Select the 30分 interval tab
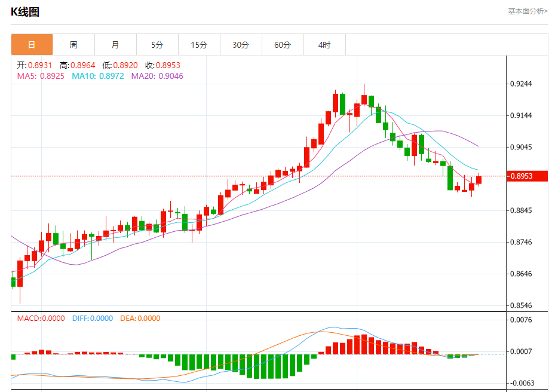Image resolution: width=555 pixels, height=392 pixels. [x=241, y=45]
